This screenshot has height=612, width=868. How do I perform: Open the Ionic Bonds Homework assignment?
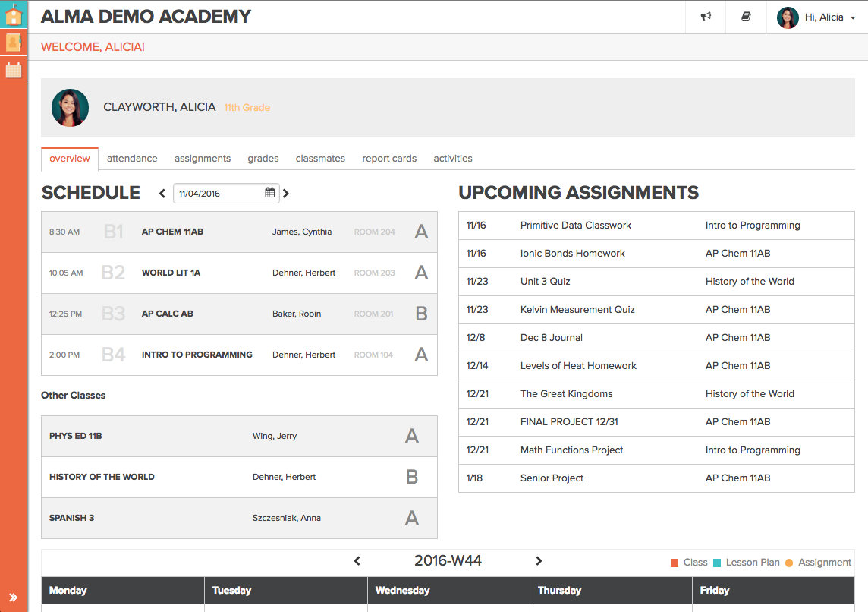pyautogui.click(x=573, y=254)
